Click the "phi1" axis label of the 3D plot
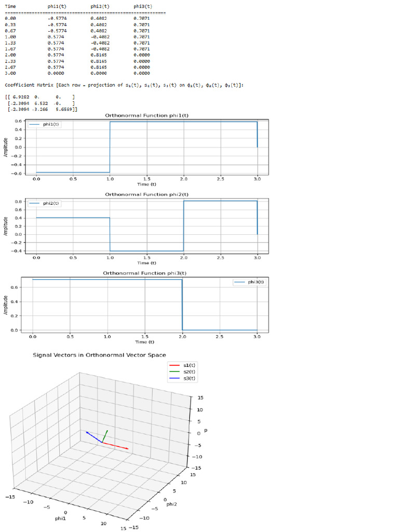 click(x=60, y=519)
